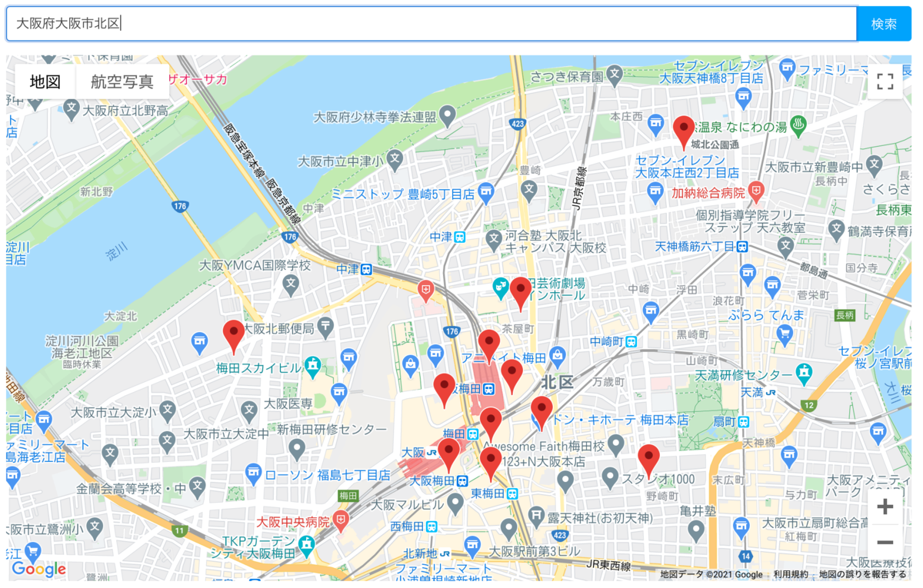Click 地図の誤りを報告する link

(x=862, y=574)
